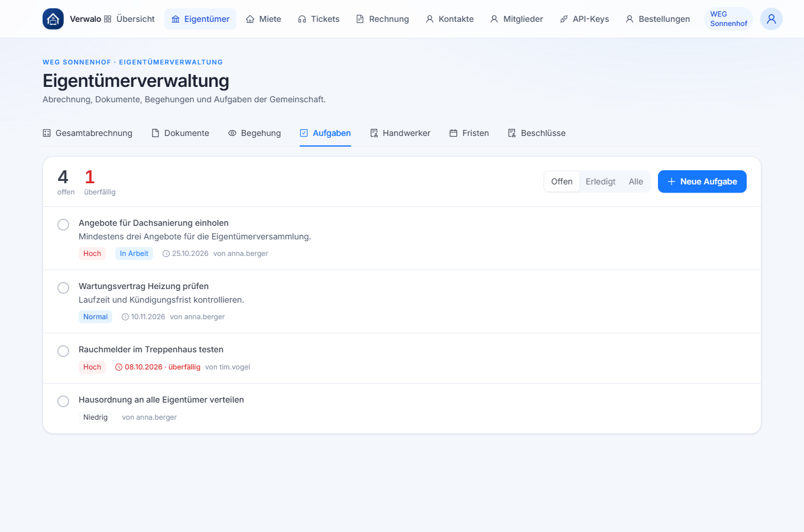The image size is (804, 532).
Task: Click the 'In Arbeit' status badge
Action: coord(134,254)
